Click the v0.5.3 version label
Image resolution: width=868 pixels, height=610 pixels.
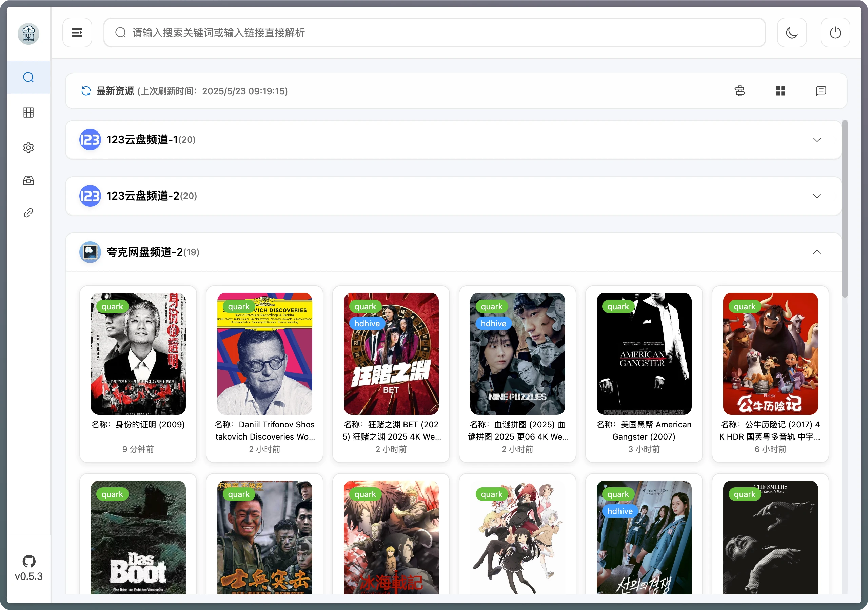[29, 576]
